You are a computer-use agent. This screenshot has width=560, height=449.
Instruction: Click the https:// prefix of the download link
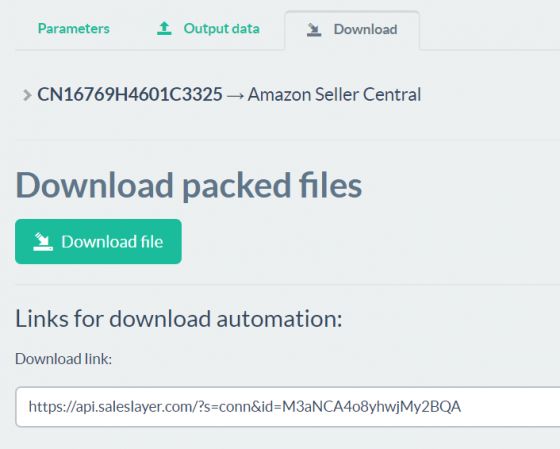[52, 406]
